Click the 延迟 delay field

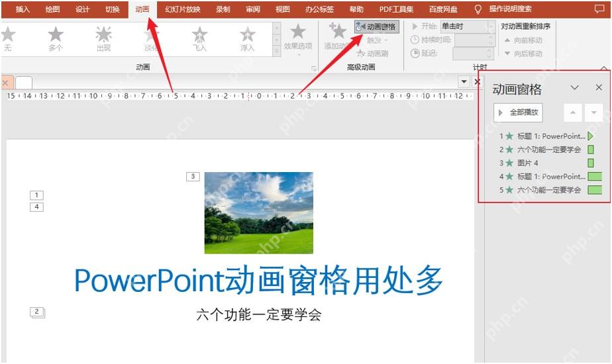coord(474,53)
